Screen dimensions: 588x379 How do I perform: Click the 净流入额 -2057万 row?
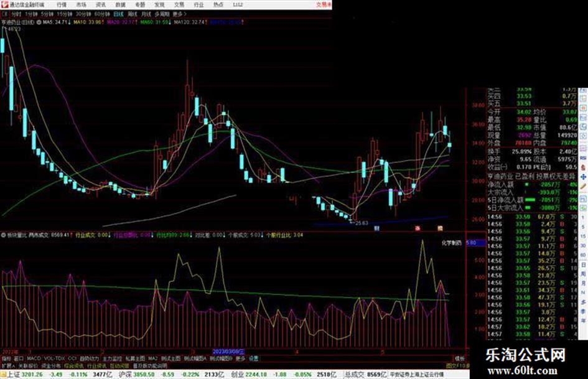click(x=532, y=185)
